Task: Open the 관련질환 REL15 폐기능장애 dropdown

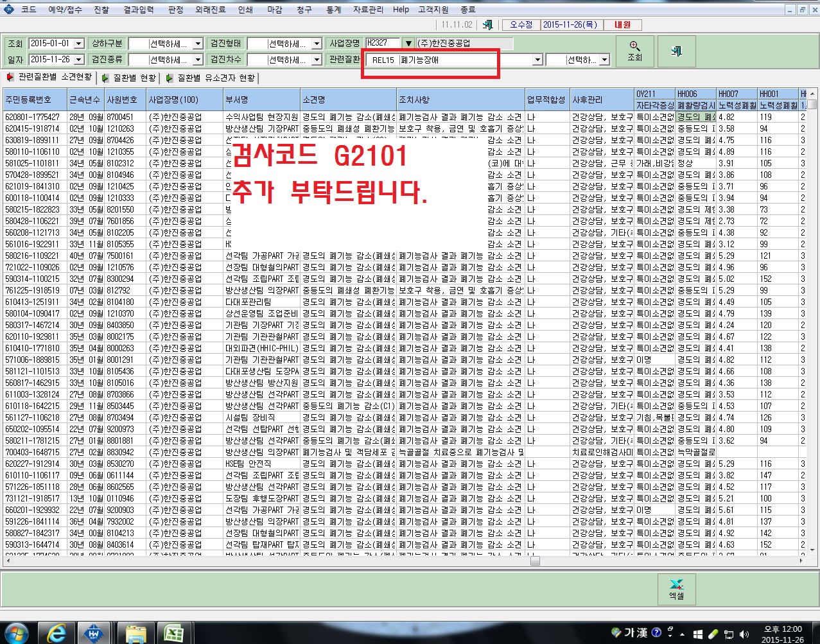Action: 455,60
